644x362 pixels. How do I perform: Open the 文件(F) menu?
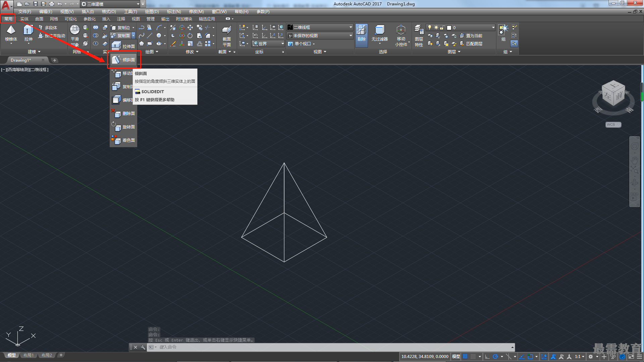coord(24,12)
